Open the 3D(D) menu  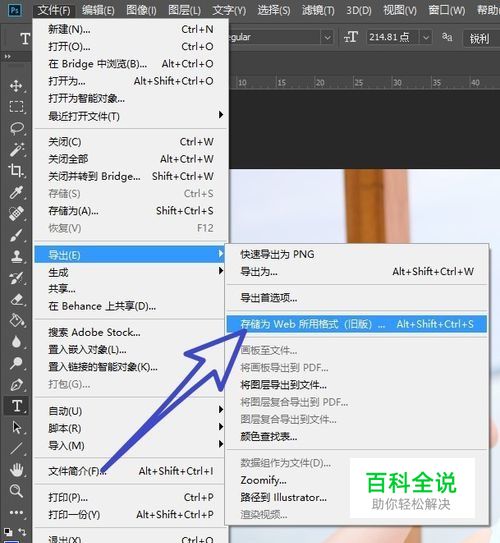[x=359, y=10]
